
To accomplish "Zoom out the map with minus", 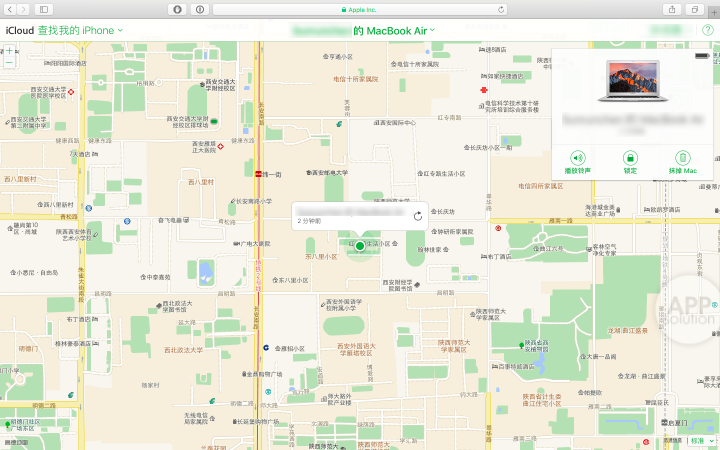I will point(9,62).
